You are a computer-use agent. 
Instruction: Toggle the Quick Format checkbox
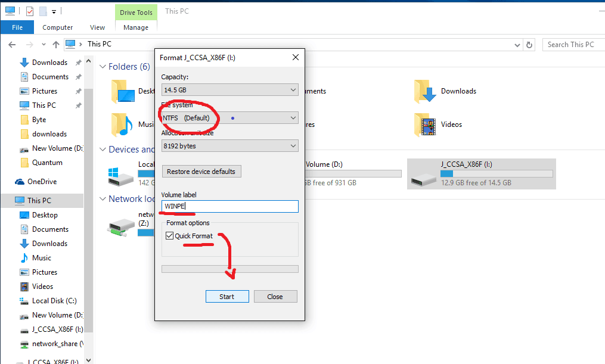click(x=169, y=237)
